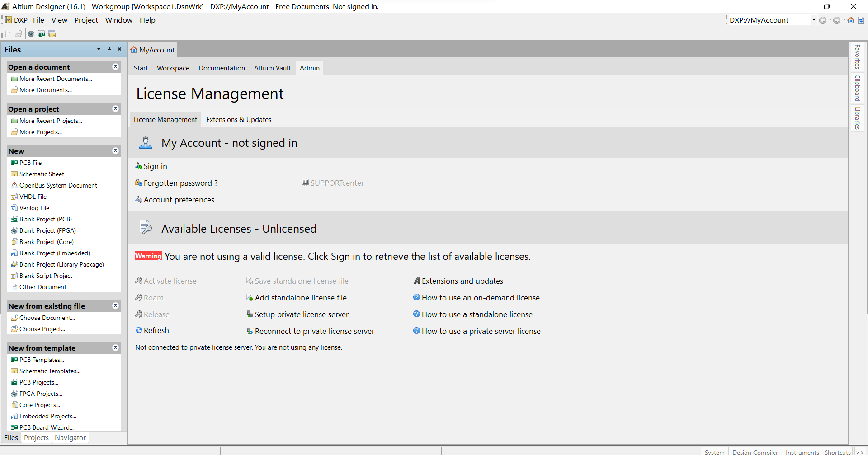Create a new Verilog File
Image resolution: width=868 pixels, height=455 pixels.
click(30, 208)
